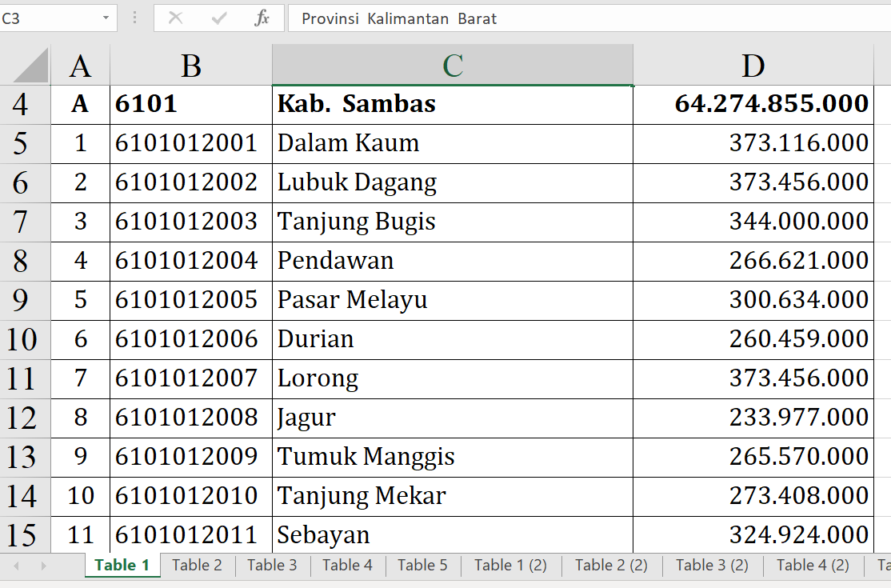The width and height of the screenshot is (891, 588).
Task: Click the formula bar text Provinsi Kalimantan Barat
Action: 399,18
